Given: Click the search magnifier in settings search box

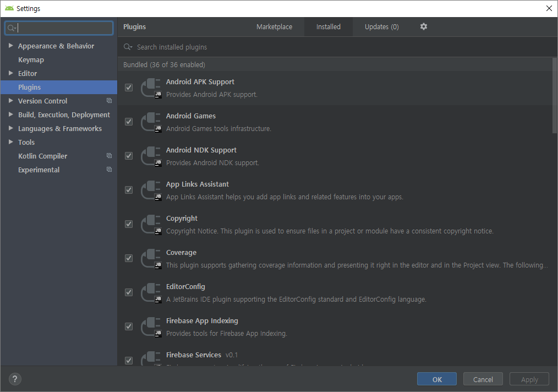Looking at the screenshot, I should [12, 28].
